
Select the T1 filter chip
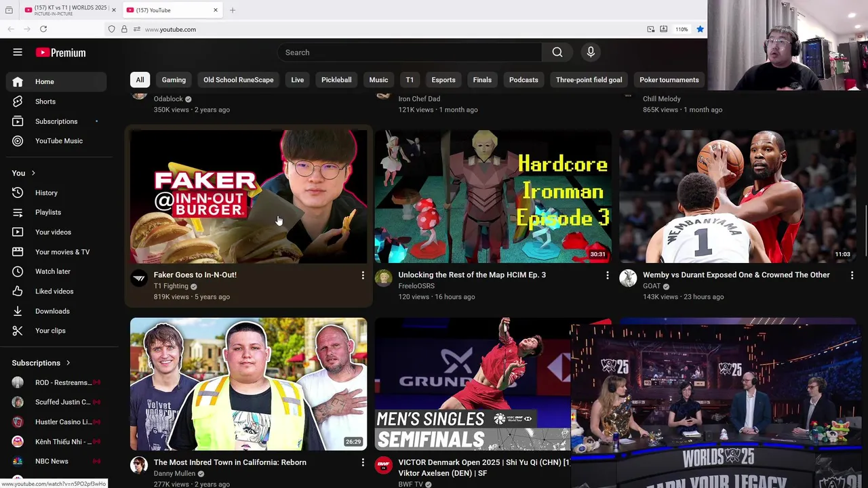pyautogui.click(x=410, y=80)
